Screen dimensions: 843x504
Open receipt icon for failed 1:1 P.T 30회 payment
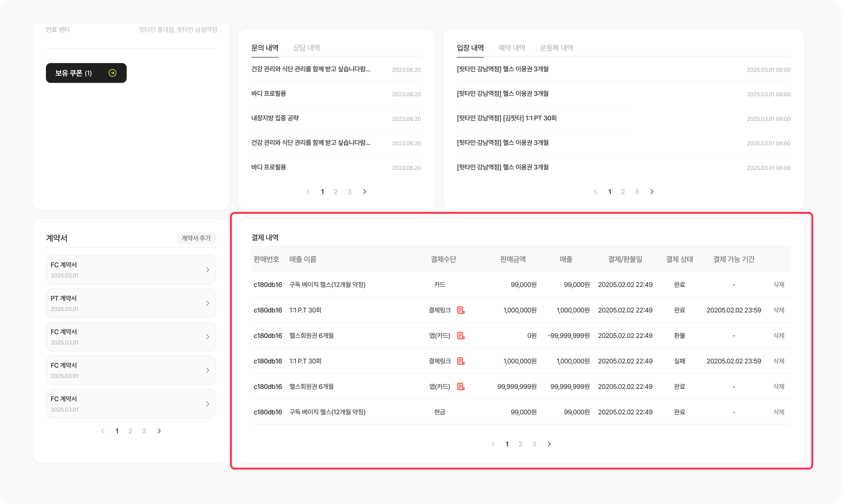pos(461,361)
